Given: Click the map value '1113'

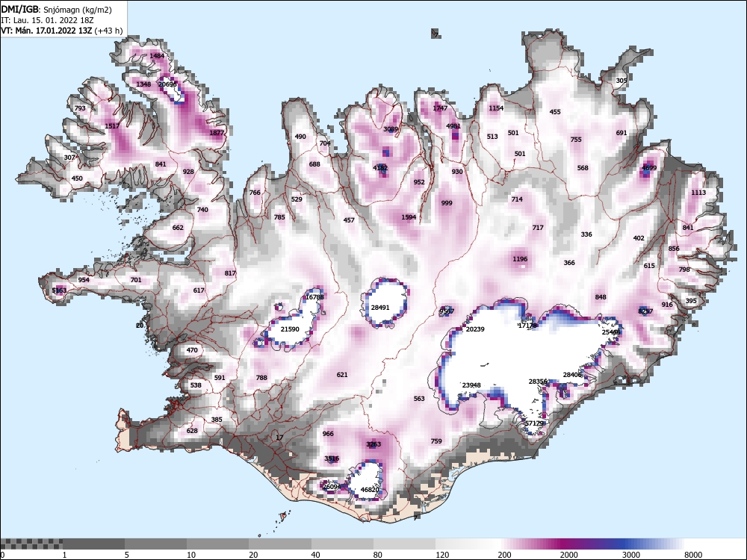Looking at the screenshot, I should pos(698,193).
